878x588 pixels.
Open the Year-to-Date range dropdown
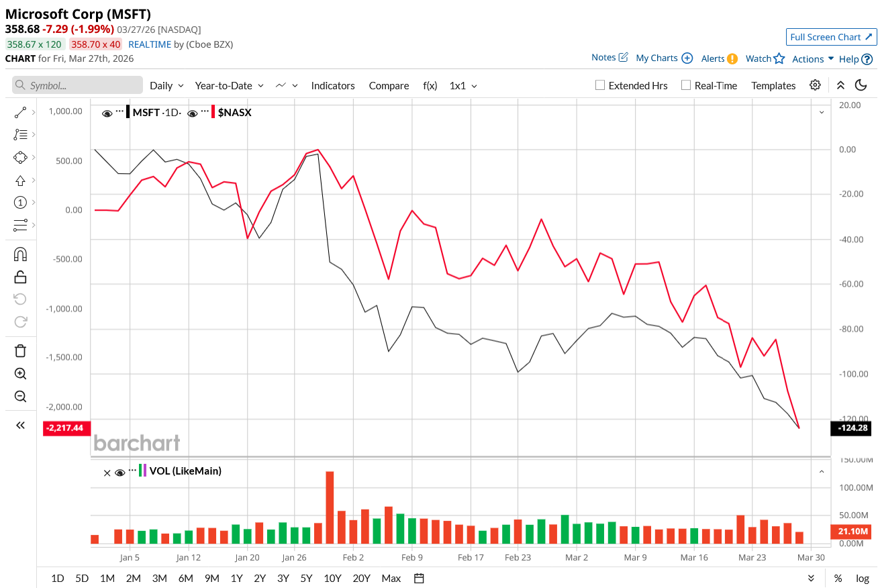[229, 85]
